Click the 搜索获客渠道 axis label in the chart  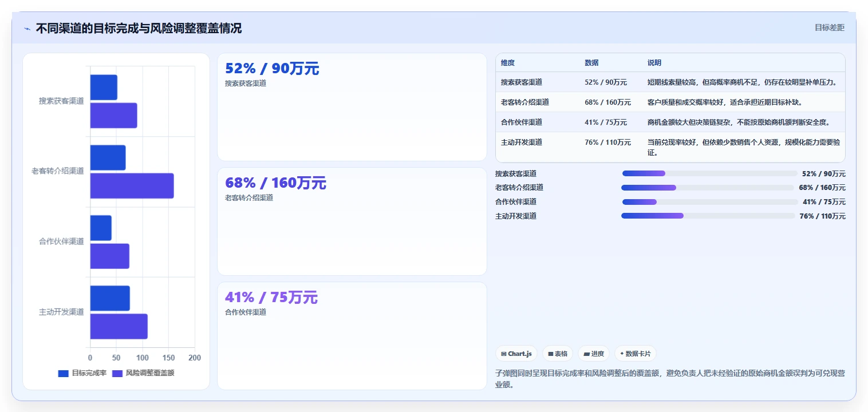coord(61,101)
